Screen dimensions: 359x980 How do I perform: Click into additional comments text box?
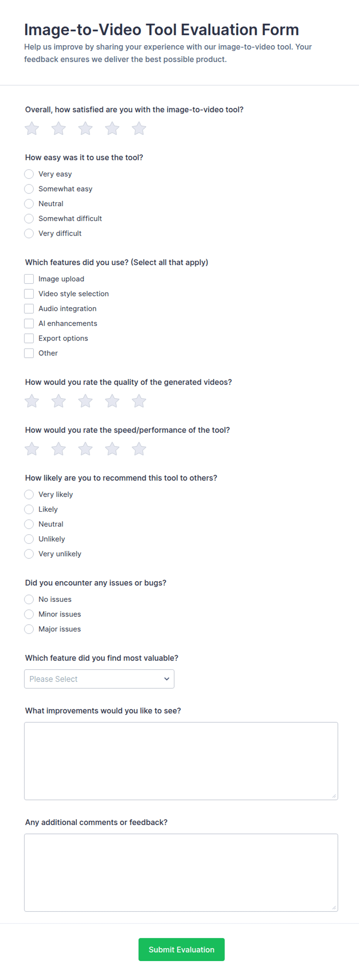(x=181, y=872)
